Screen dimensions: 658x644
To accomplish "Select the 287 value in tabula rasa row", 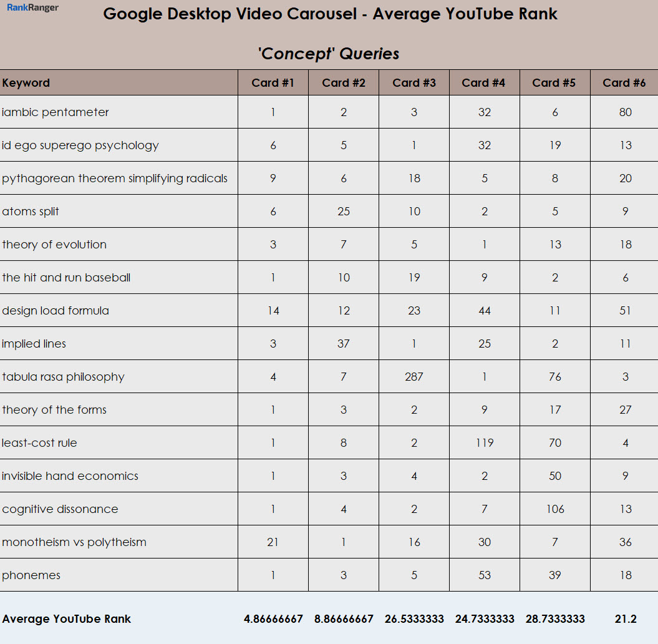I will click(x=414, y=377).
